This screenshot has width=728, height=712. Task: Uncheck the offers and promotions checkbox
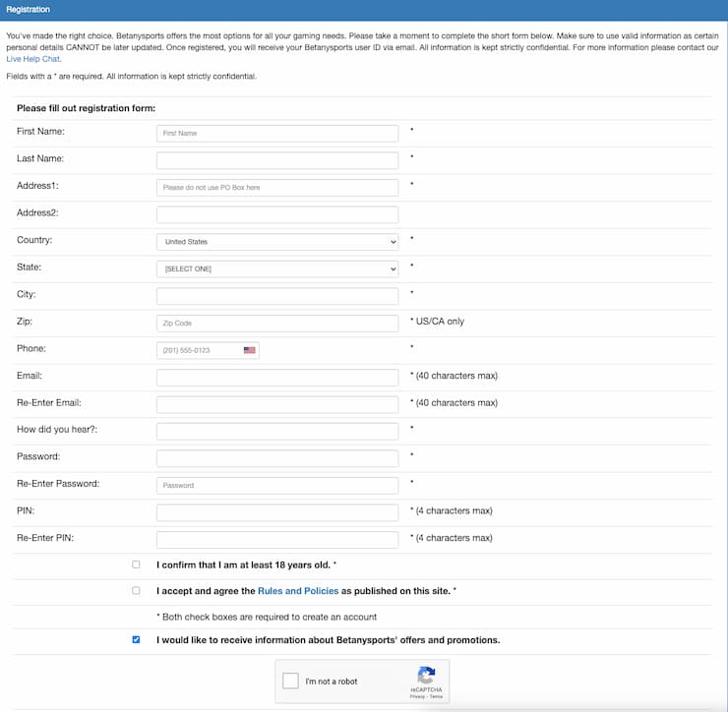pyautogui.click(x=136, y=639)
